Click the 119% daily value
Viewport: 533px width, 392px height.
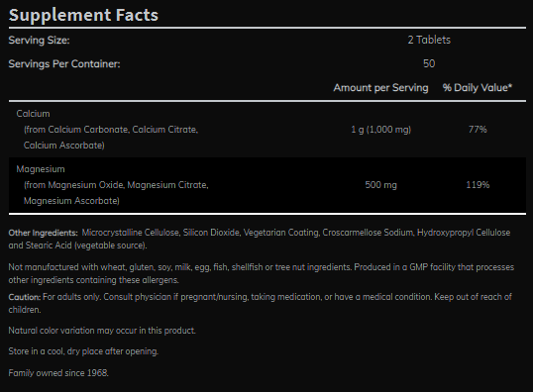pos(478,185)
